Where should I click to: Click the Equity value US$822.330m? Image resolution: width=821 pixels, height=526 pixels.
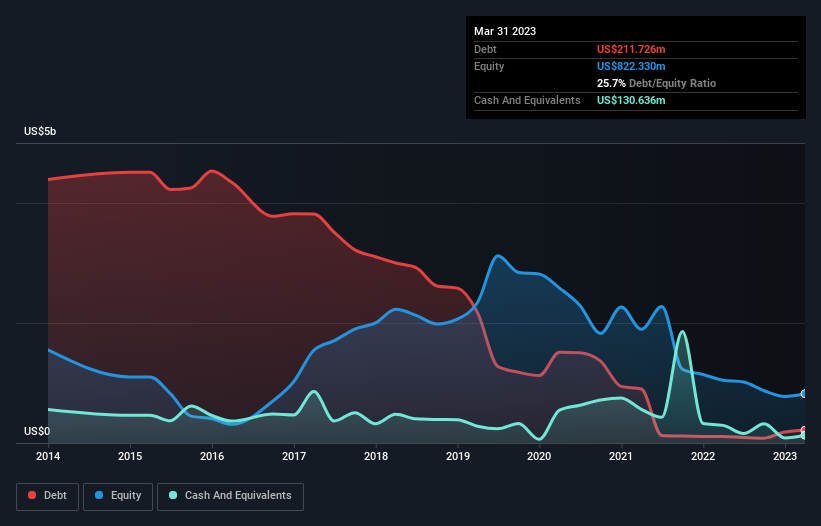coord(631,66)
